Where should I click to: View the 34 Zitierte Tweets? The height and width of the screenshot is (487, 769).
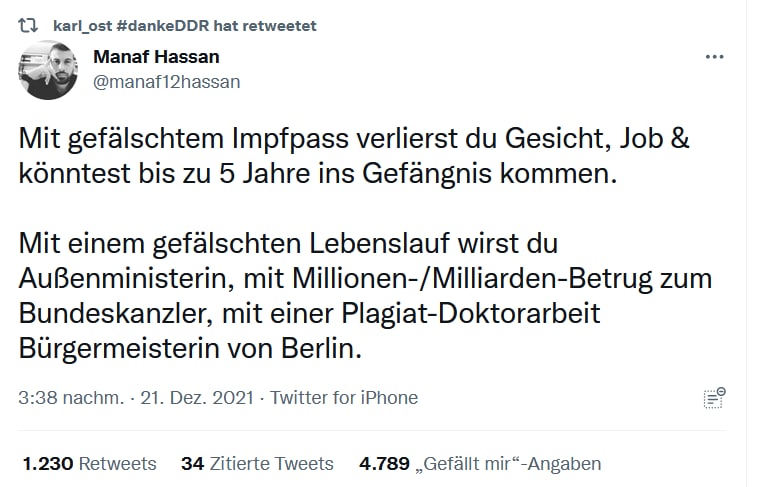[x=257, y=463]
